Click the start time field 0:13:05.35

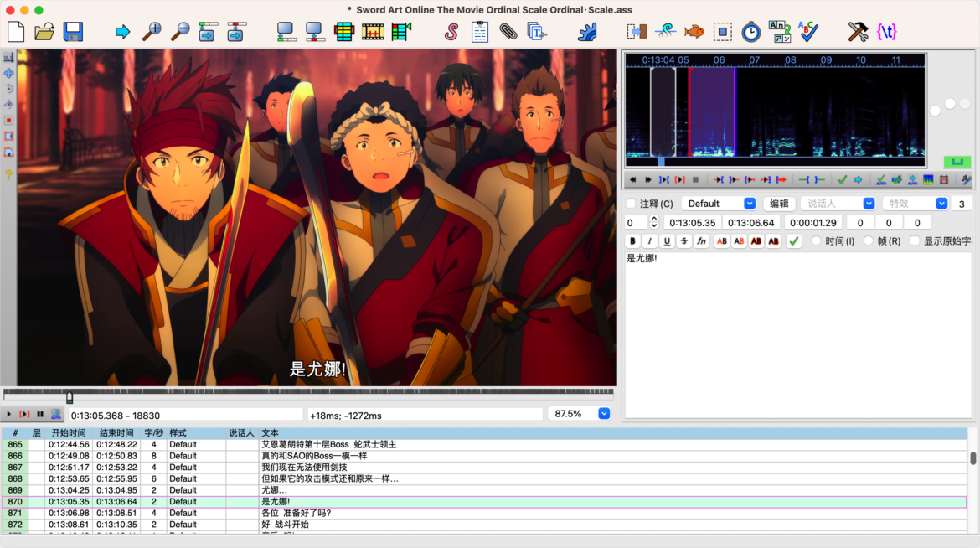693,222
